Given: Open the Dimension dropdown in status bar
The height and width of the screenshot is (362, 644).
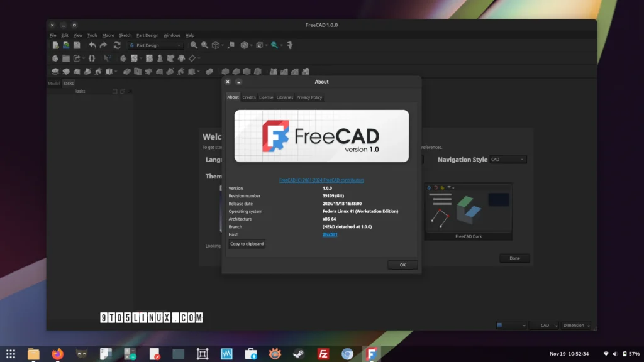Looking at the screenshot, I should (576, 325).
